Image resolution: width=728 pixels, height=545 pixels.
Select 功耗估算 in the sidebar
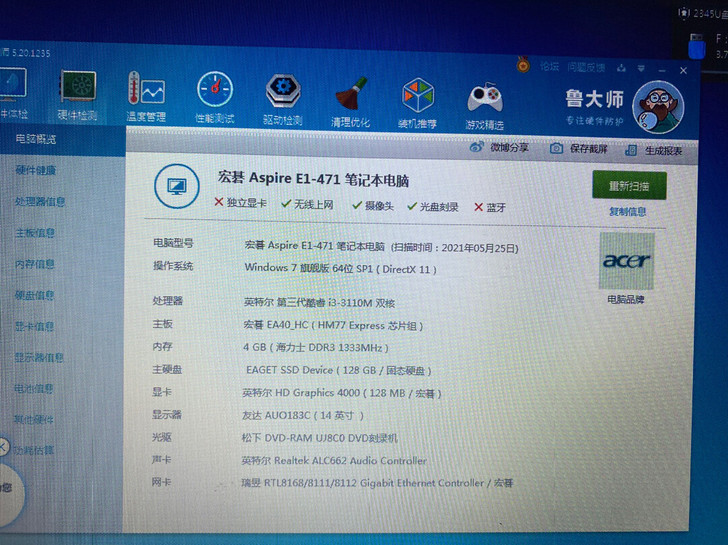[33, 450]
